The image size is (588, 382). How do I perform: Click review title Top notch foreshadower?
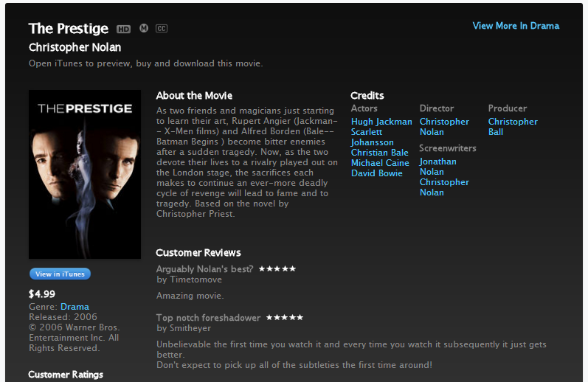point(208,318)
